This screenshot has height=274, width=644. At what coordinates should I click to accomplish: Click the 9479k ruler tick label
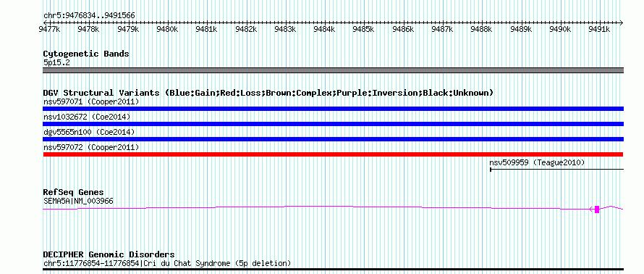click(128, 30)
